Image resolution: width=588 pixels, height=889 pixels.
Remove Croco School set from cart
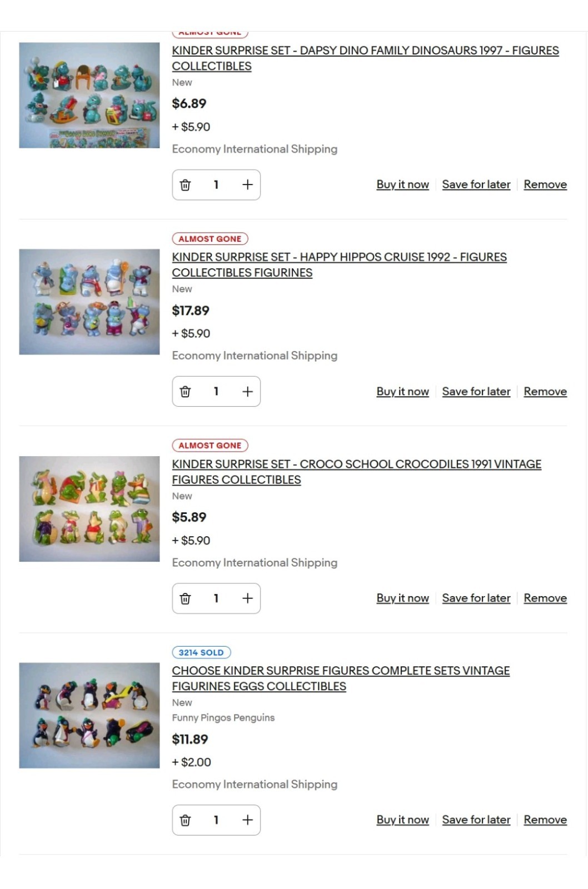(x=545, y=598)
